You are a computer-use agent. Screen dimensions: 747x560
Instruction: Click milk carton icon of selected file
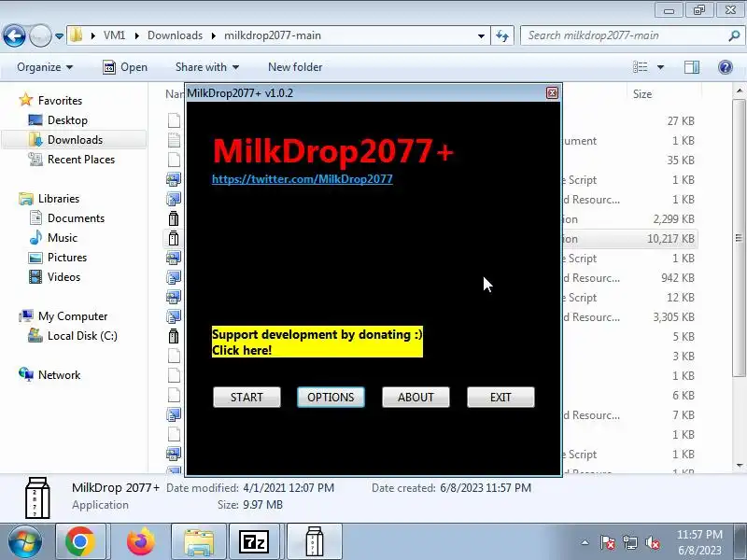[174, 238]
